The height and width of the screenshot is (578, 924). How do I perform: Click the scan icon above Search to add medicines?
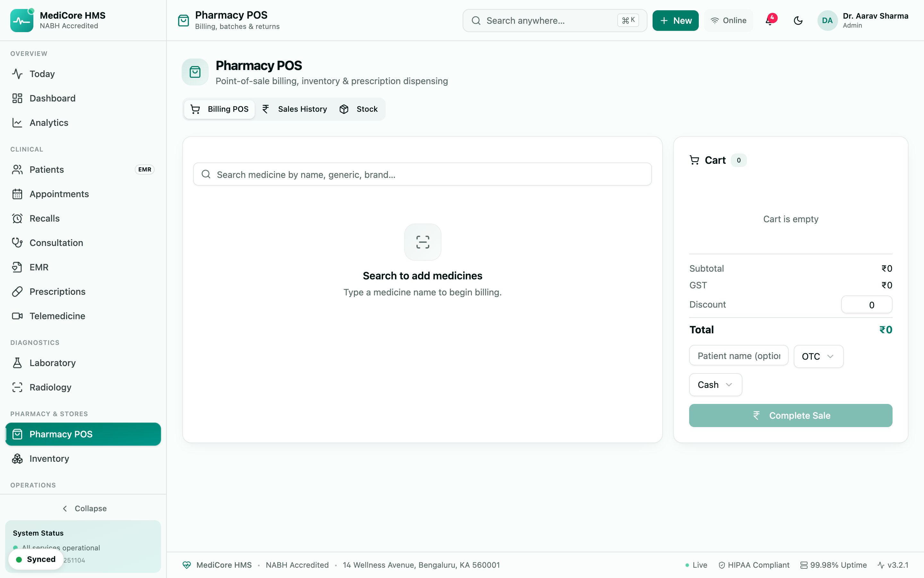423,242
